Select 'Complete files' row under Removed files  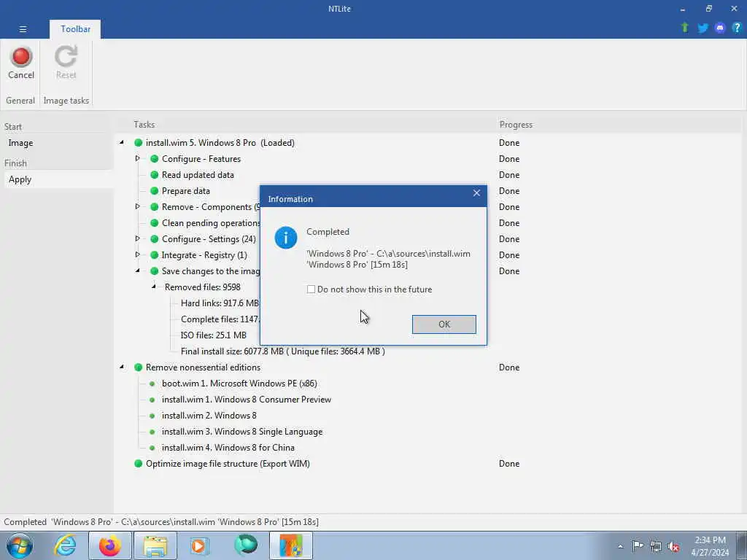[220, 319]
